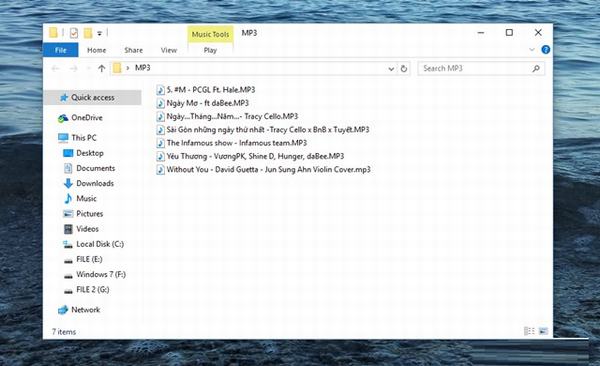The width and height of the screenshot is (600, 366).
Task: Click the folder icon in the title bar
Action: (53, 33)
